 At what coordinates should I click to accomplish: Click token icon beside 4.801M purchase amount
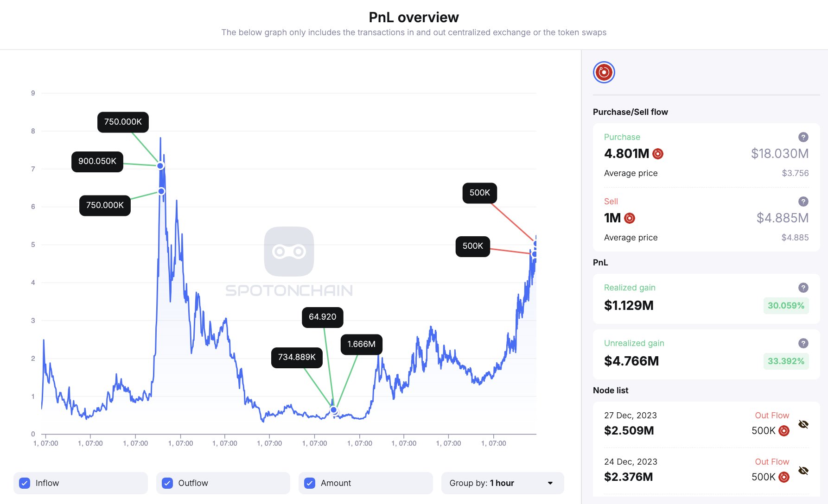657,154
